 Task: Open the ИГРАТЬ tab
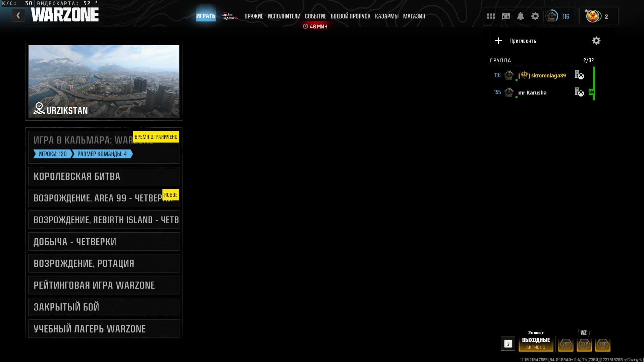point(206,16)
